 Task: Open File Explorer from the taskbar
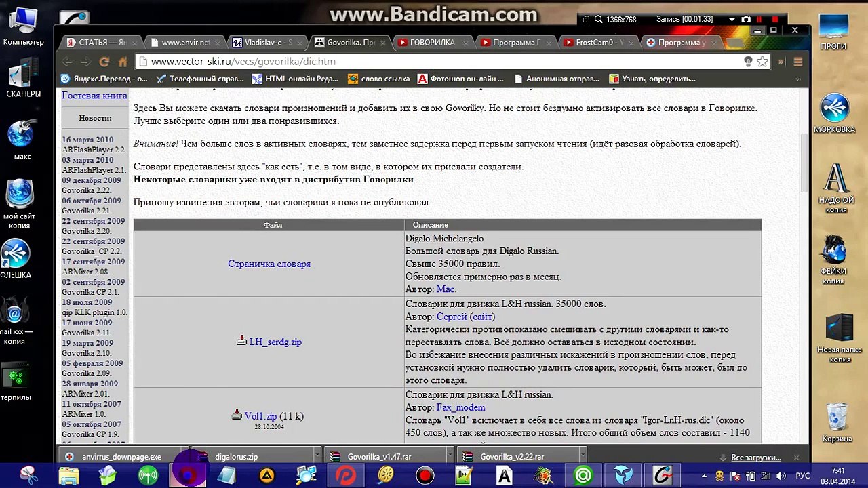[x=69, y=476]
